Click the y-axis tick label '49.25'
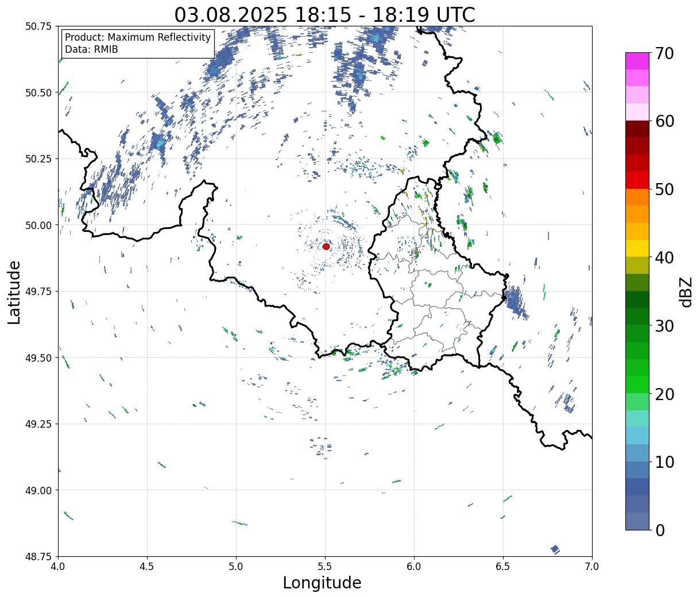This screenshot has width=700, height=597. [38, 424]
